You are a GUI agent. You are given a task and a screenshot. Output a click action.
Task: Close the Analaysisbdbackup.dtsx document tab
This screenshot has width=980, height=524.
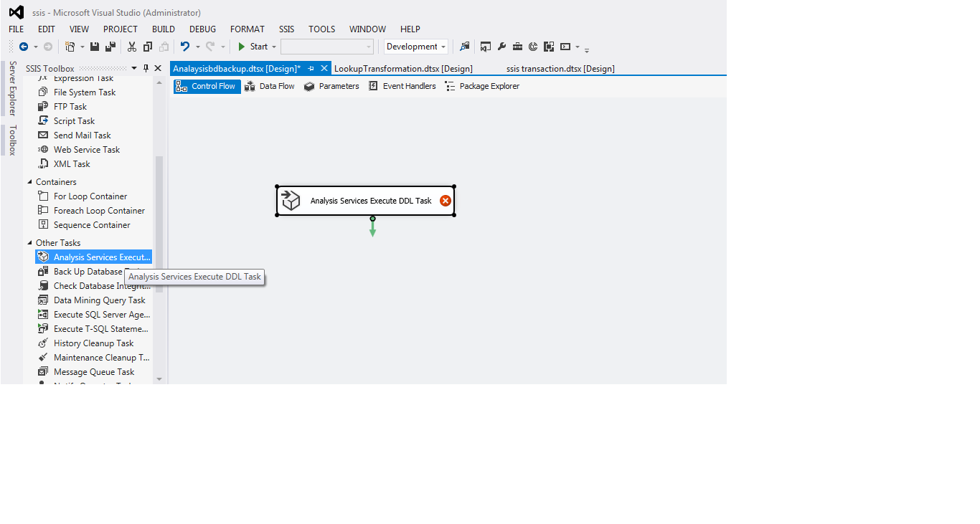tap(324, 69)
